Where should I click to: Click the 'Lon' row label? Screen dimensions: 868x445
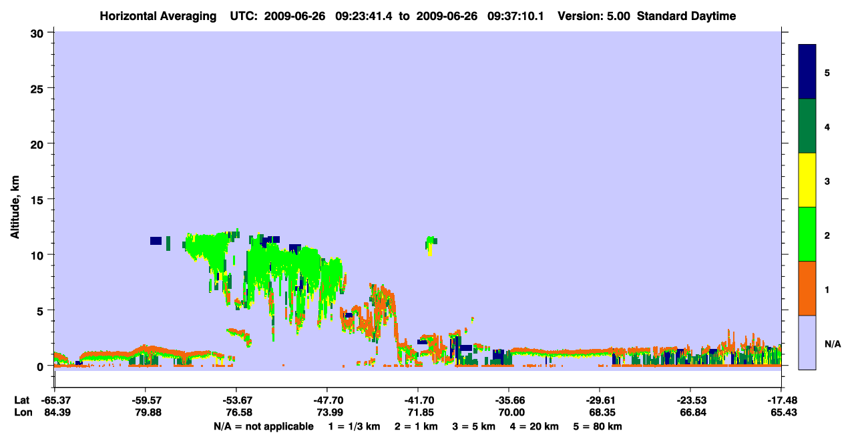coord(22,412)
